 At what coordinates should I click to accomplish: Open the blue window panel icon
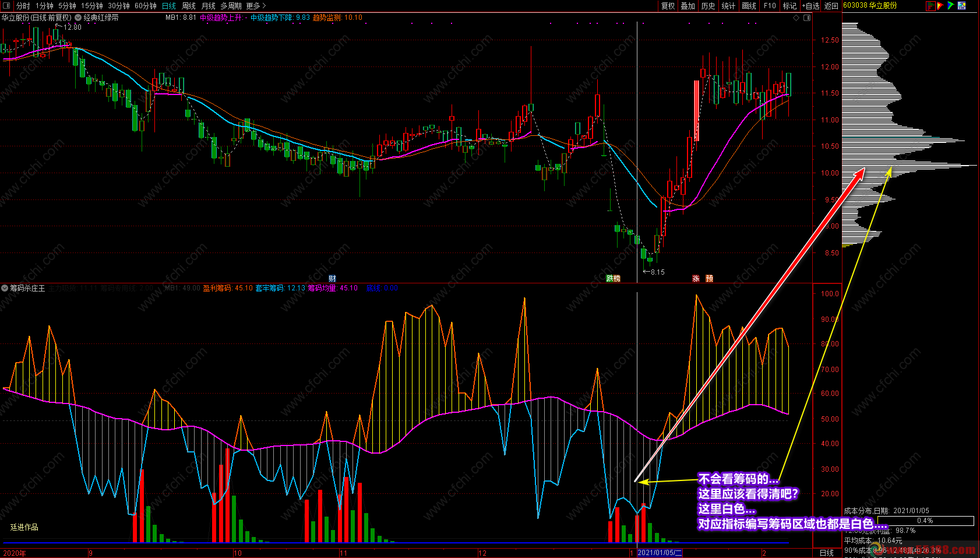click(962, 6)
